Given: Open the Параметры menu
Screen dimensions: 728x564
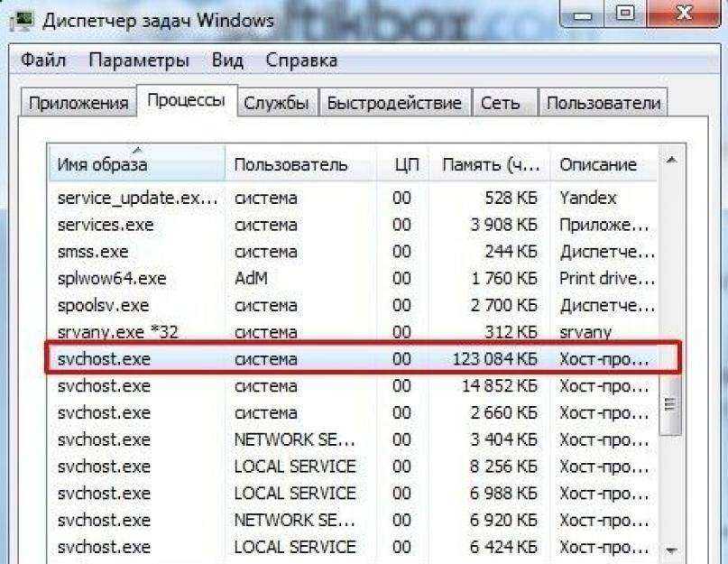Looking at the screenshot, I should click(139, 60).
